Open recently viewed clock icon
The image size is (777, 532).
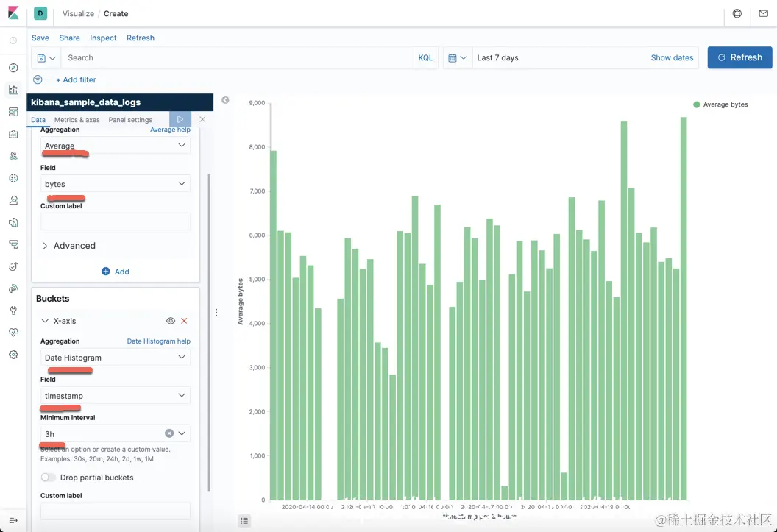pyautogui.click(x=13, y=40)
